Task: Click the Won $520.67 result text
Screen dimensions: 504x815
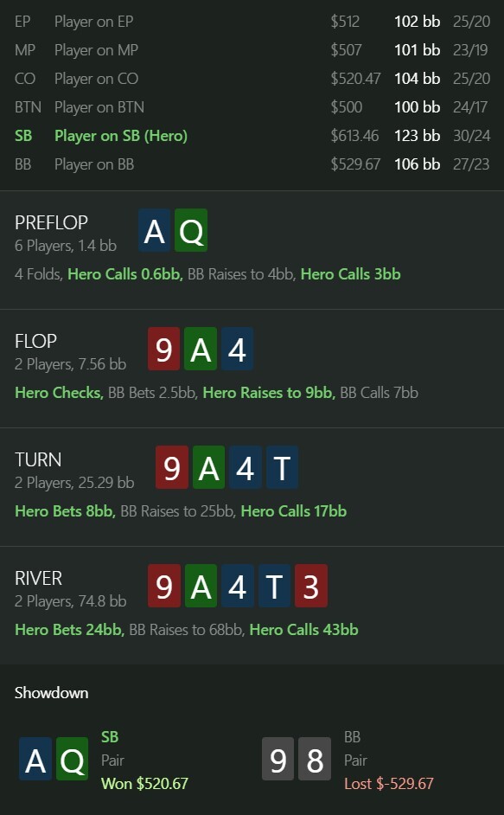Action: tap(144, 783)
